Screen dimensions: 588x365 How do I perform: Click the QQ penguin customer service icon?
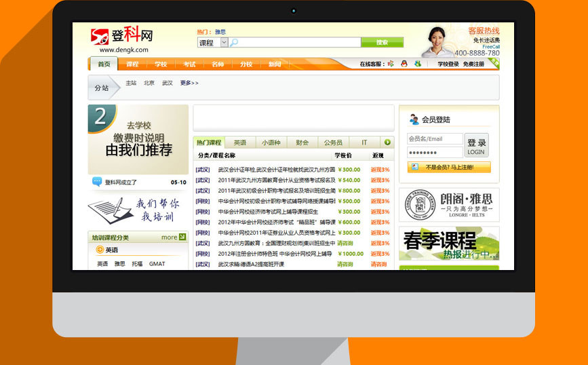coord(404,64)
